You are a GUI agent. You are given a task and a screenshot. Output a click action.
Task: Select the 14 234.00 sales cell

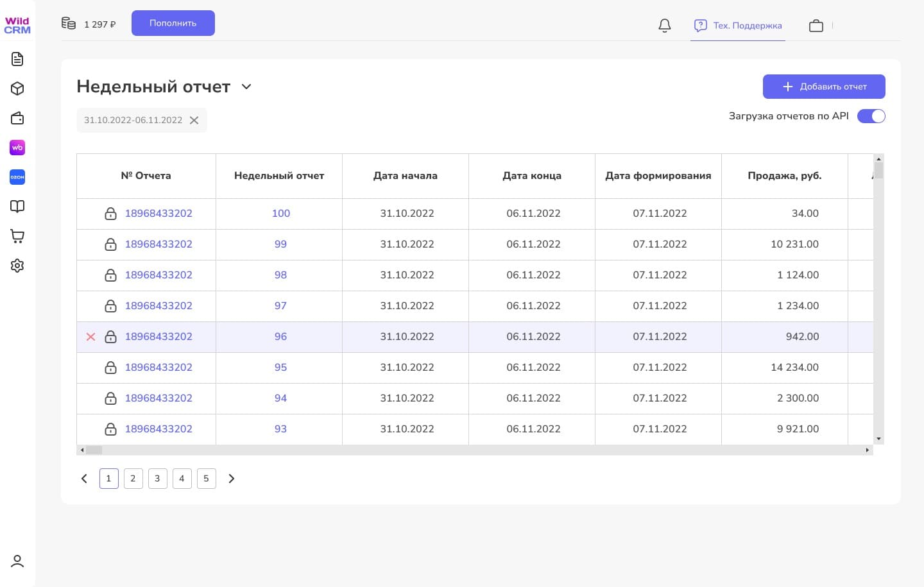click(x=785, y=368)
